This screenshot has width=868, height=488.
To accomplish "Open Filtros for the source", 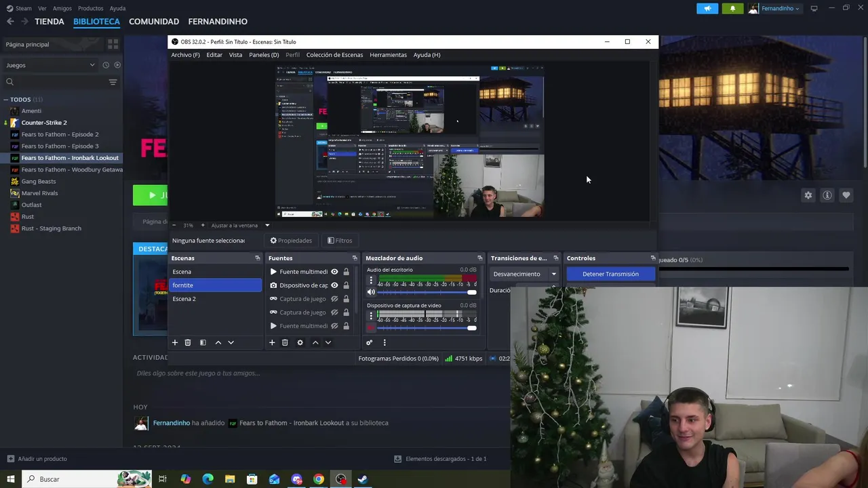I will click(x=340, y=241).
